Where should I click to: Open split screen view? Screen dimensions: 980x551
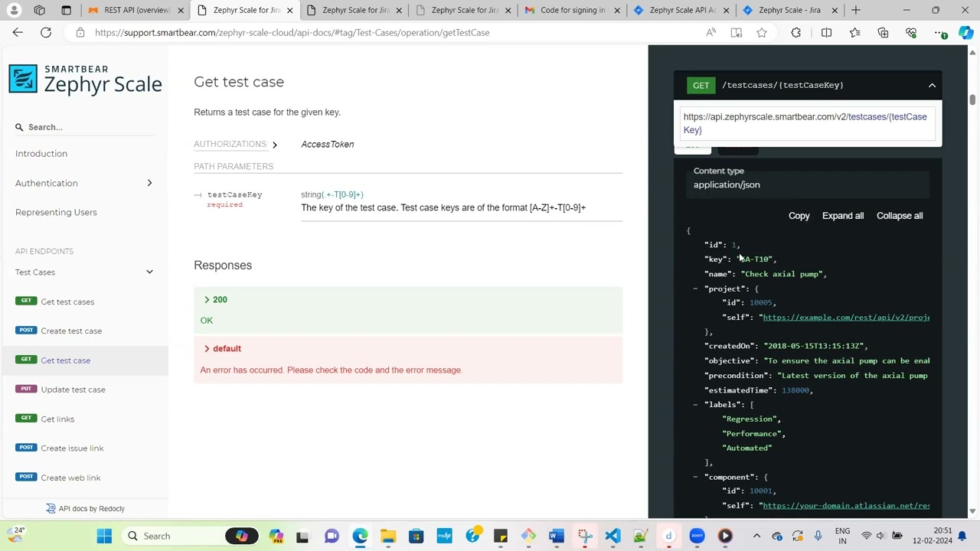(x=826, y=32)
